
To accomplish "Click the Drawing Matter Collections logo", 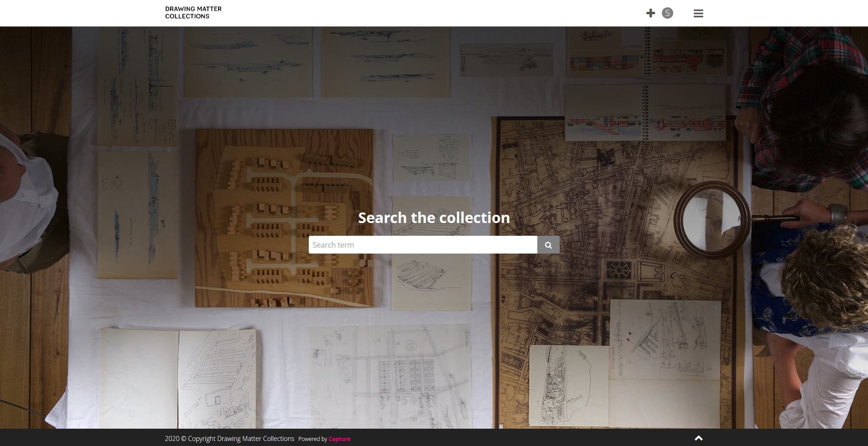I will 193,12.
